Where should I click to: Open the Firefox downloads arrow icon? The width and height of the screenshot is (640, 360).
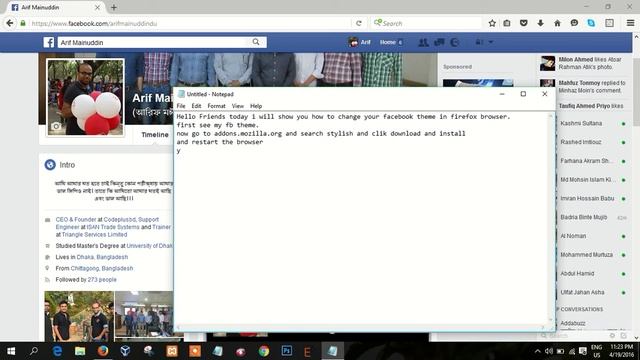[x=540, y=23]
